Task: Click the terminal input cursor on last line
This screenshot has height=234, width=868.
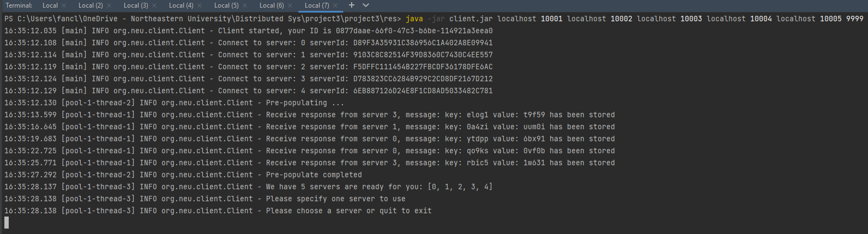Action: [7, 222]
